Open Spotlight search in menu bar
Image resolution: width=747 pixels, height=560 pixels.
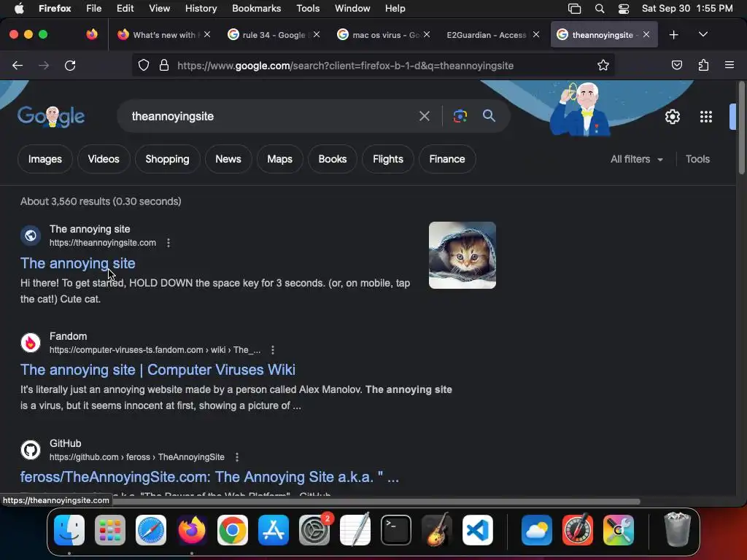point(600,9)
